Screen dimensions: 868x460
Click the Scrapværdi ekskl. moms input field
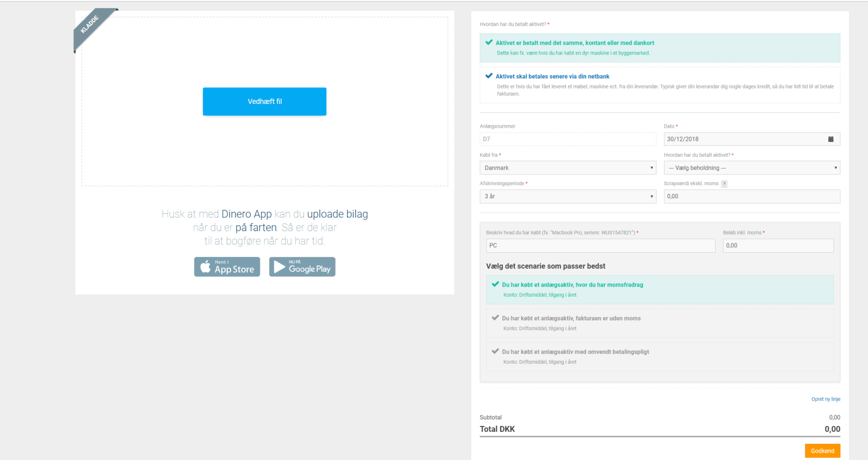(x=751, y=196)
